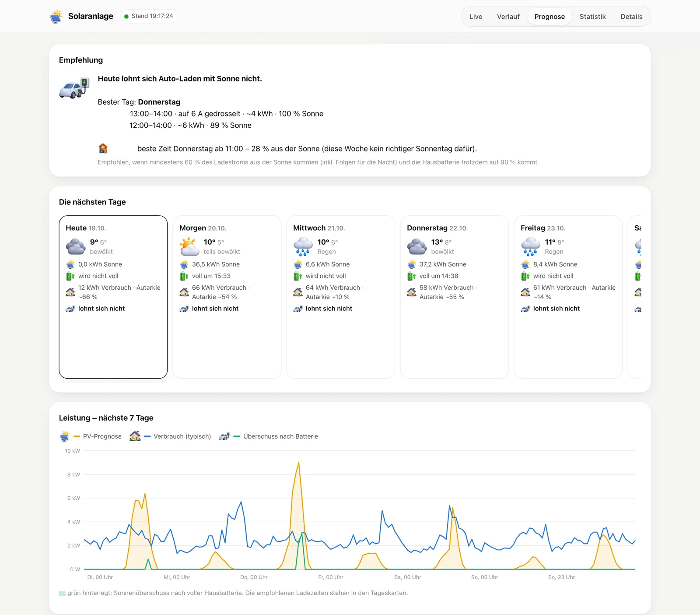Click the house icon next to beste Zeit Donnerstag
The height and width of the screenshot is (615, 700).
click(x=103, y=148)
